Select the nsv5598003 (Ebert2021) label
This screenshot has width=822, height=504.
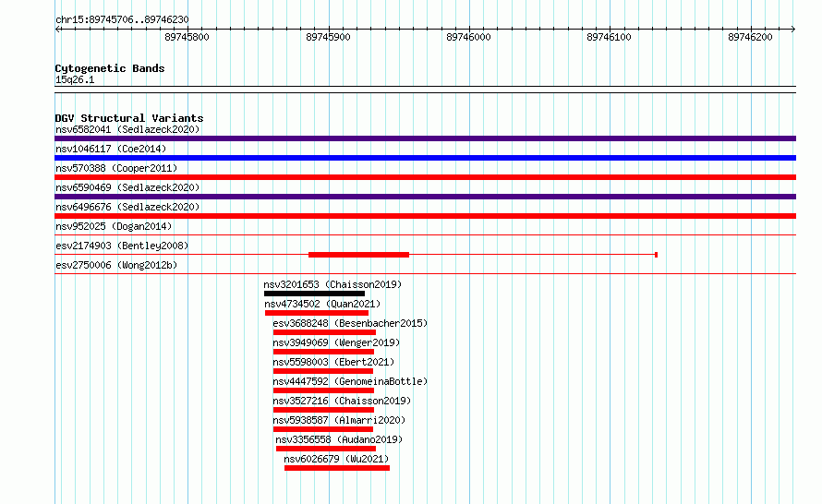(333, 362)
